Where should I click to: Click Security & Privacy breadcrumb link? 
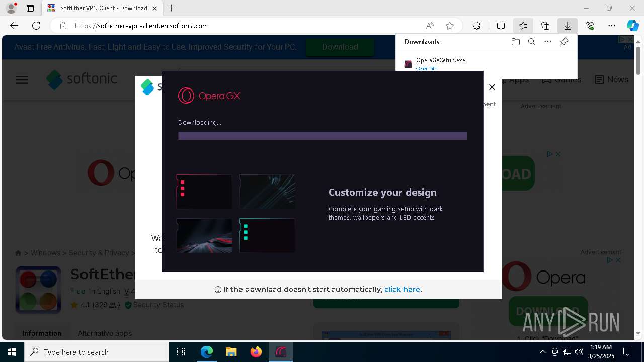(99, 253)
